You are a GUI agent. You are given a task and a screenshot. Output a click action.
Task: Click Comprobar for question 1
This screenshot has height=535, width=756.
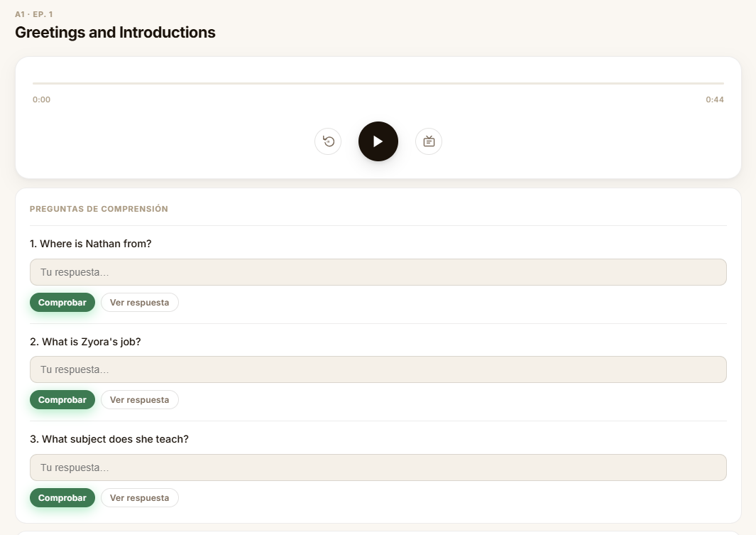click(x=62, y=303)
